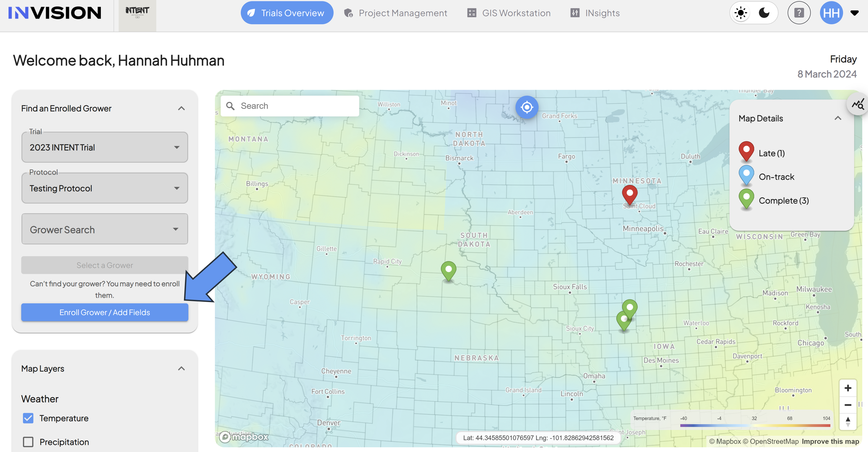Uncheck the Temperature weather layer
Screen dimensions: 868x452
(x=28, y=418)
